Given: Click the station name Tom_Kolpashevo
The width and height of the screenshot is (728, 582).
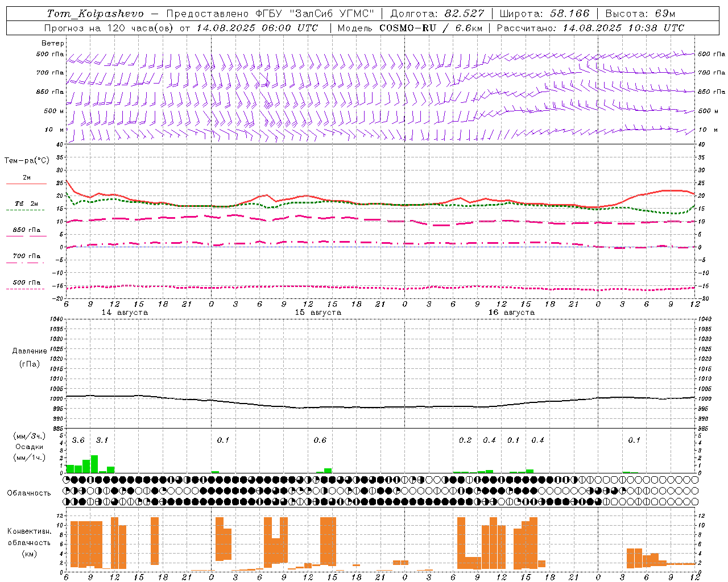Looking at the screenshot, I should point(96,14).
